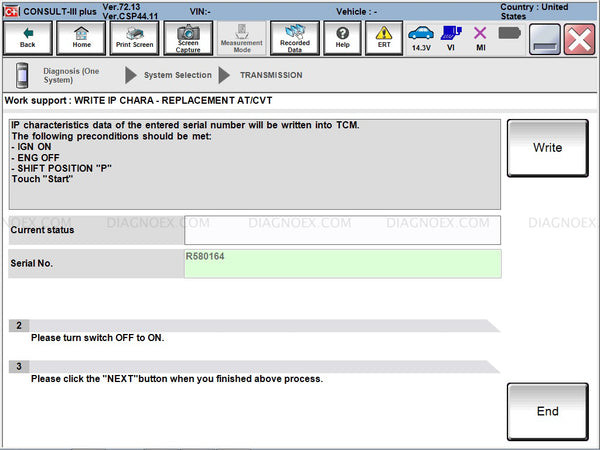Click the Print Screen button
The image size is (600, 450).
pyautogui.click(x=134, y=38)
